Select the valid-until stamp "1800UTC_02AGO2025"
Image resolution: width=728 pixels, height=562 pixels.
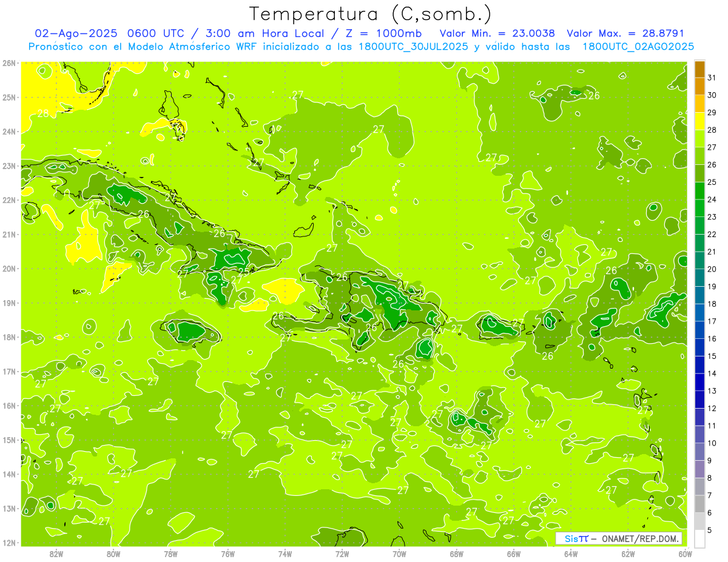(x=638, y=46)
